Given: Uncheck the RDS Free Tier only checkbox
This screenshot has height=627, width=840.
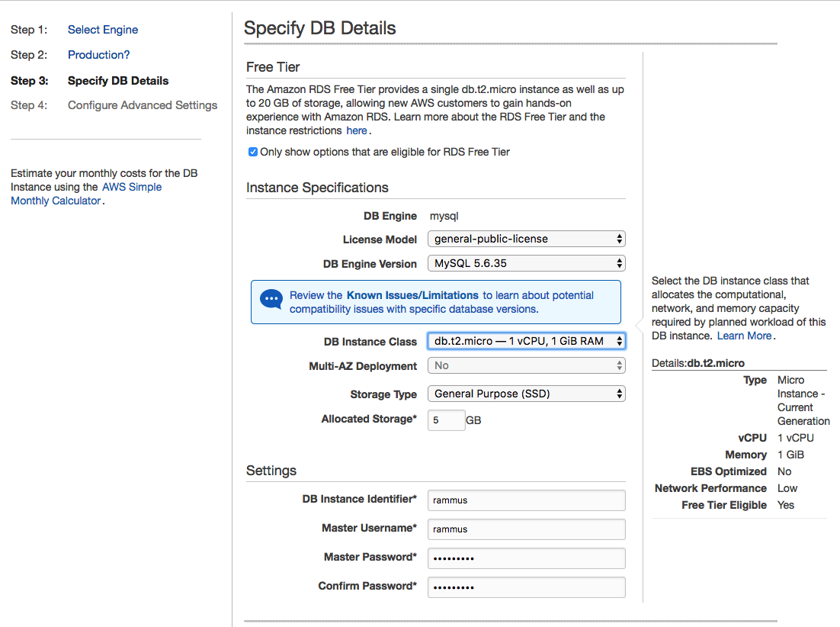Looking at the screenshot, I should (253, 152).
